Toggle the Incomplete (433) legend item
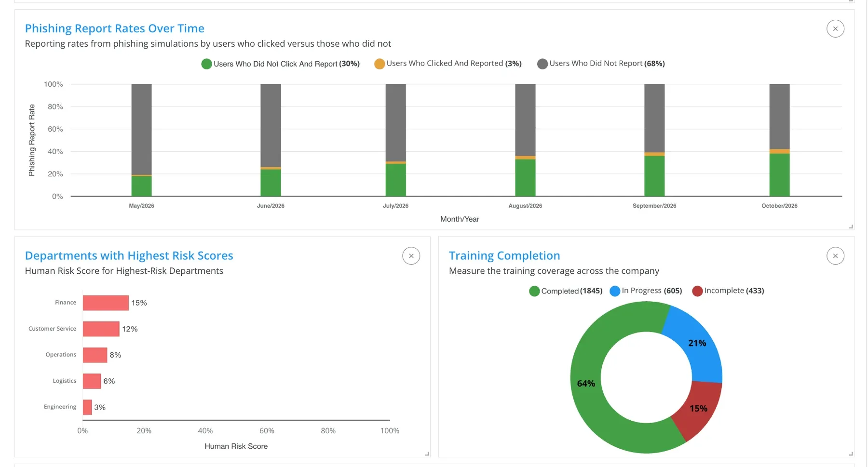 [x=728, y=291]
